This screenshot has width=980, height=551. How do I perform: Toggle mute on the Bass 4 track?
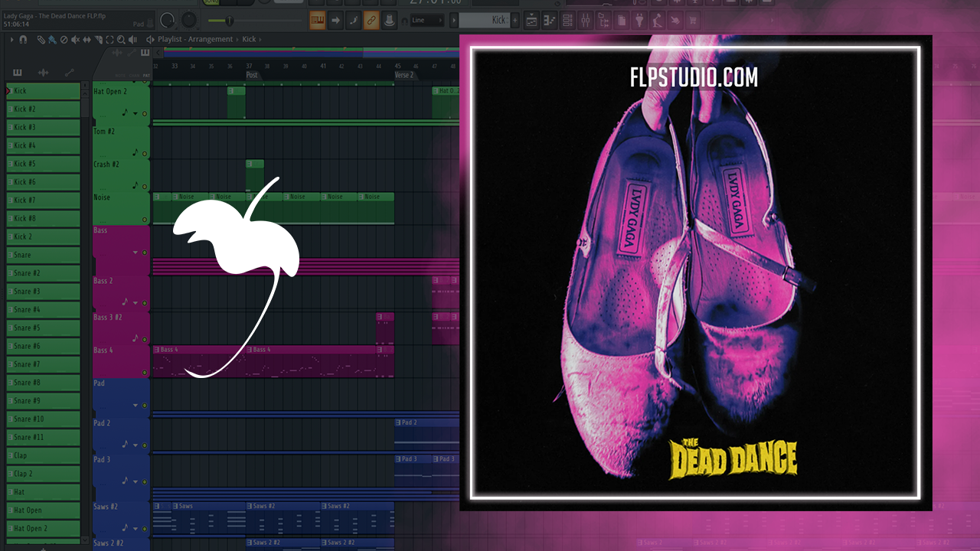(144, 373)
